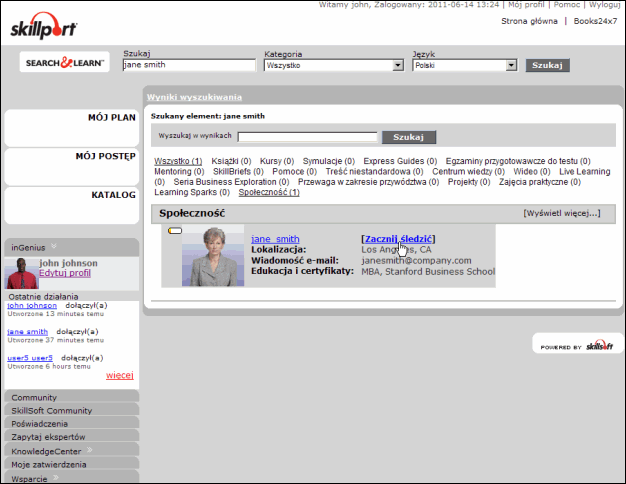Click the Search & Learn logo
The width and height of the screenshot is (626, 484).
click(x=66, y=63)
